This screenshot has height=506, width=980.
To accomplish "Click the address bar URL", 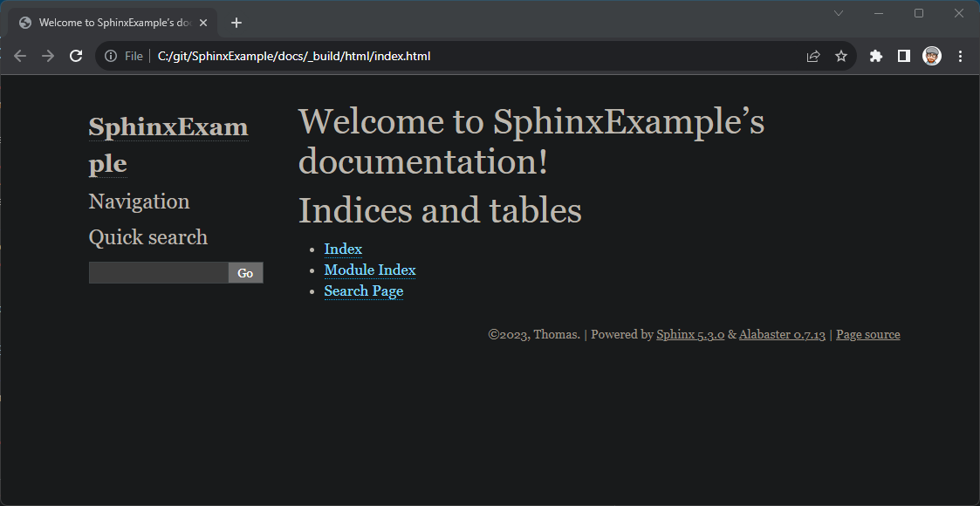I will click(294, 56).
